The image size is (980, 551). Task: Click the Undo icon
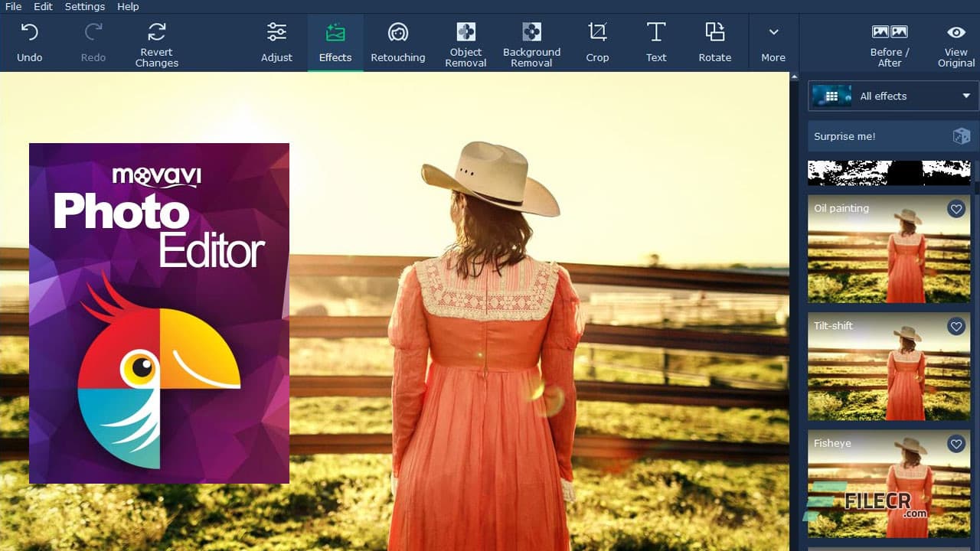pos(30,32)
